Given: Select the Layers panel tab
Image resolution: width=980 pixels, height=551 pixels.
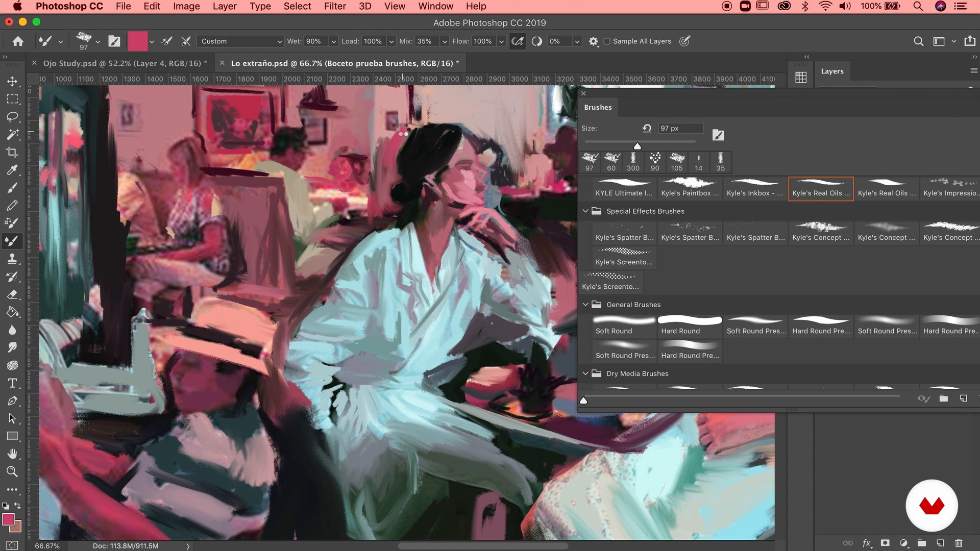Looking at the screenshot, I should point(832,71).
